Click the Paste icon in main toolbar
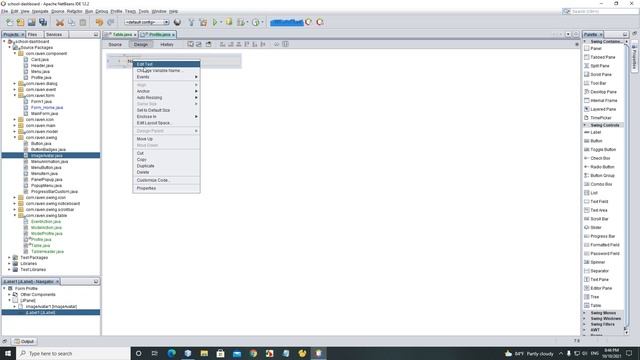 82,22
